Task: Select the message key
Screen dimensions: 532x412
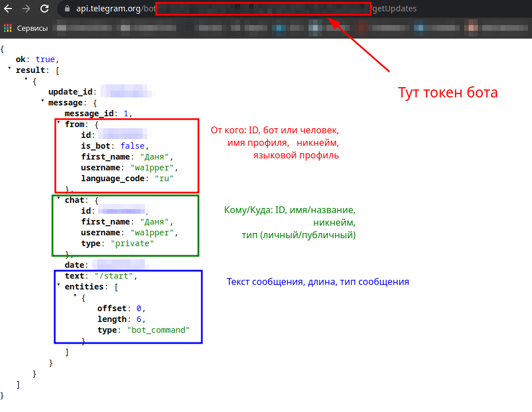Action: pyautogui.click(x=66, y=103)
